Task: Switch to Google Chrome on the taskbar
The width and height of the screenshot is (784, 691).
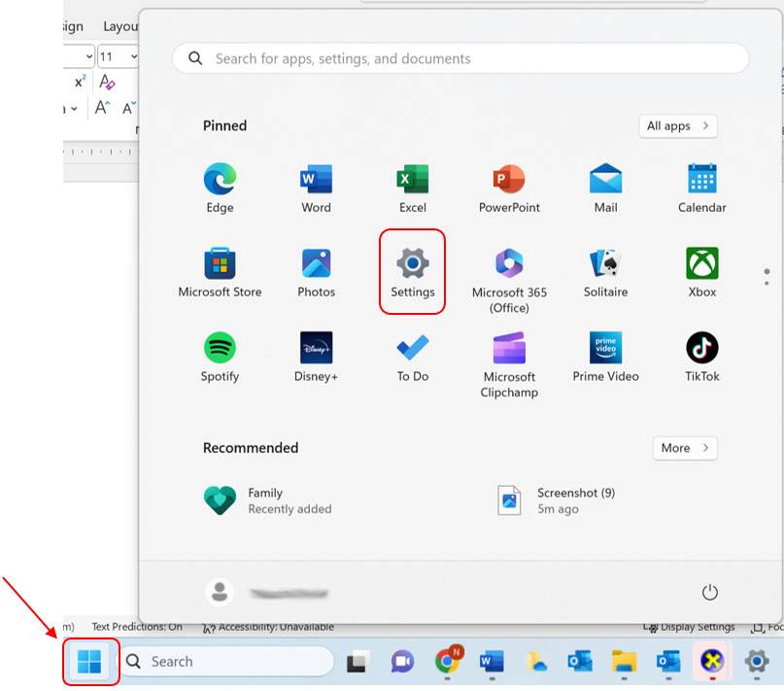Action: [448, 661]
